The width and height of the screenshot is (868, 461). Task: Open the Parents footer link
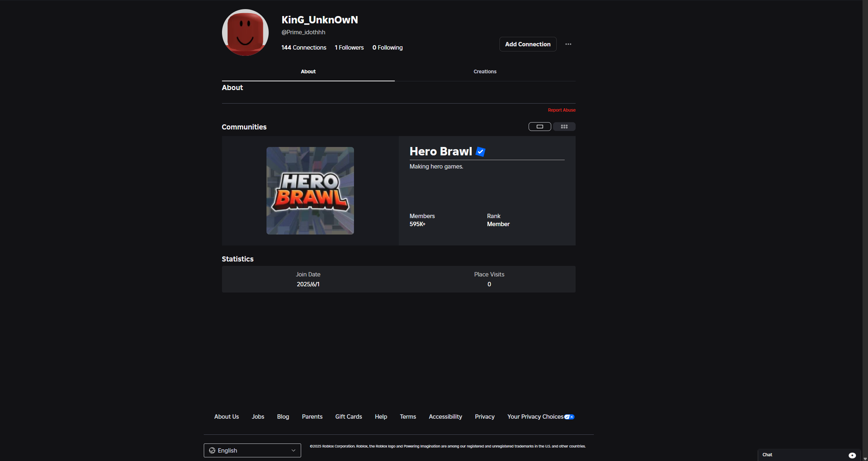[x=312, y=417]
